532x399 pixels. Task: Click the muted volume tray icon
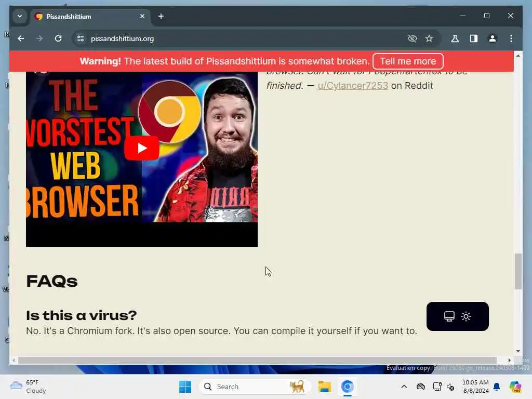(x=450, y=387)
